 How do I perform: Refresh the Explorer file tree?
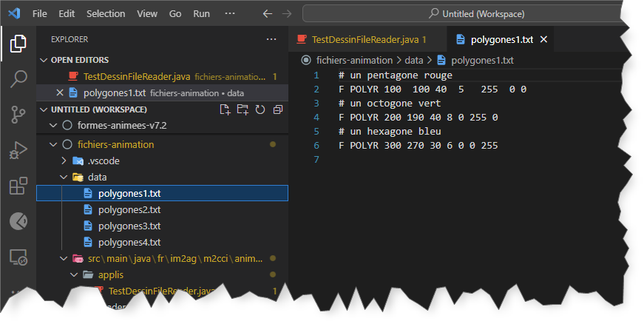click(260, 109)
